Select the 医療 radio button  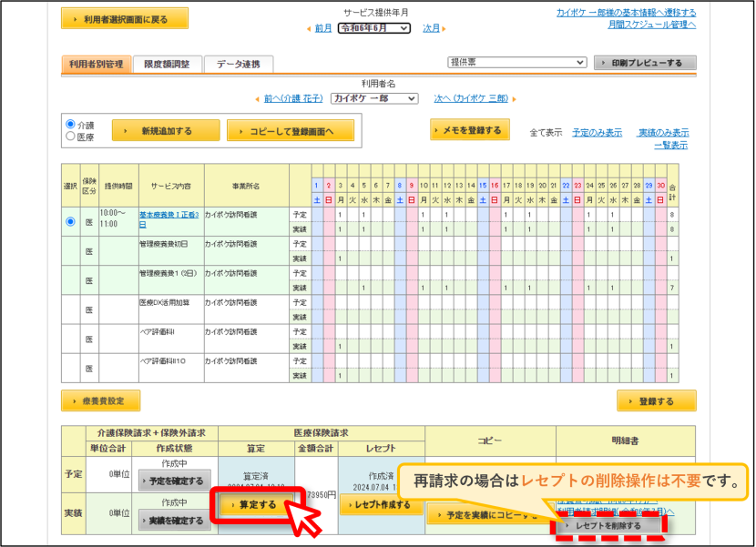[x=70, y=136]
